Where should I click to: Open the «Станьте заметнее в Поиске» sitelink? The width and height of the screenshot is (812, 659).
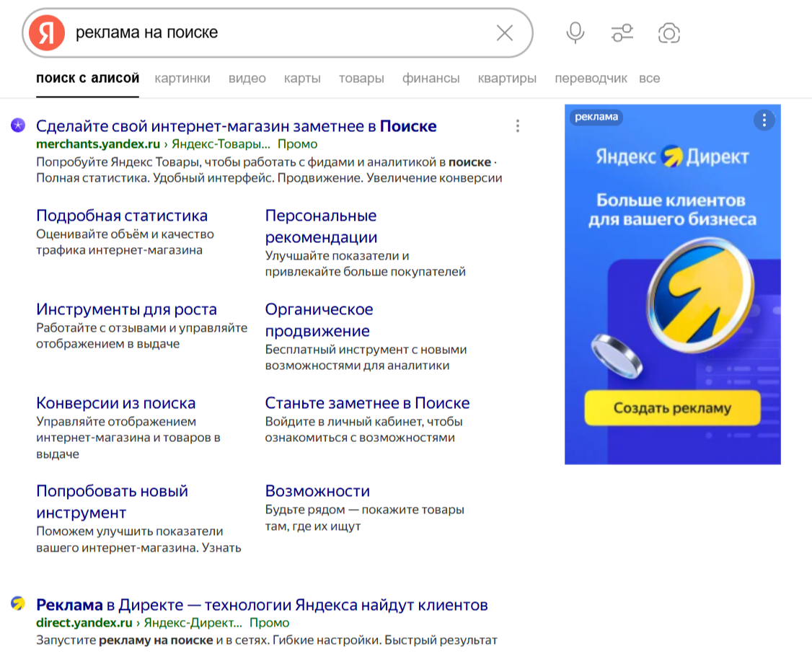tap(367, 403)
